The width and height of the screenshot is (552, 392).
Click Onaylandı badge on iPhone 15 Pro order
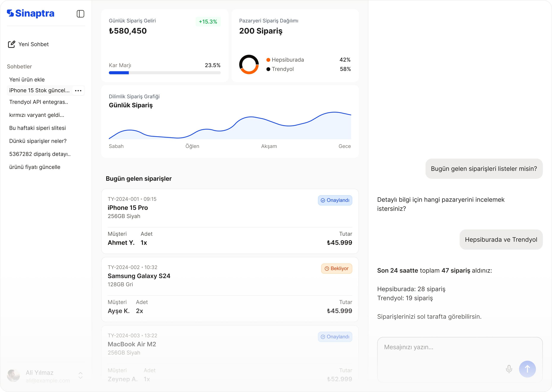(x=335, y=200)
